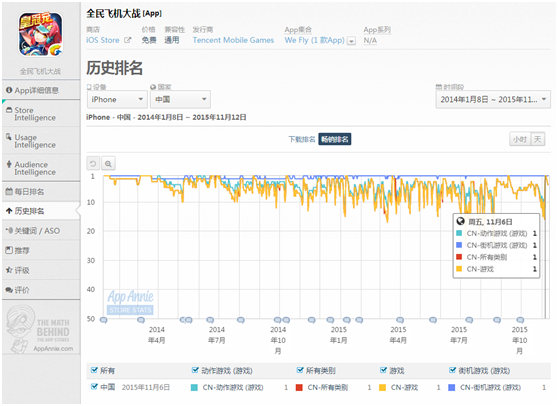Viewport: 558px width, 406px height.
Task: Switch chart granularity to 小时
Action: [x=520, y=139]
